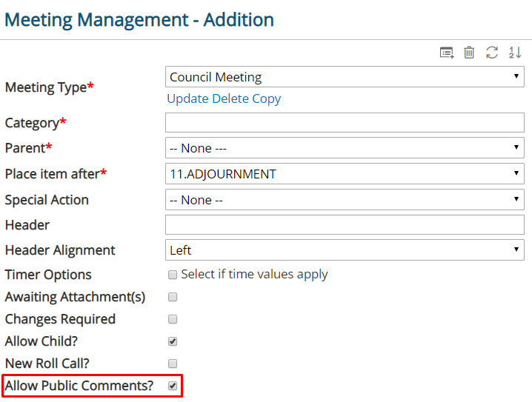Click the Place item after label
This screenshot has height=402, width=532.
pyautogui.click(x=56, y=174)
